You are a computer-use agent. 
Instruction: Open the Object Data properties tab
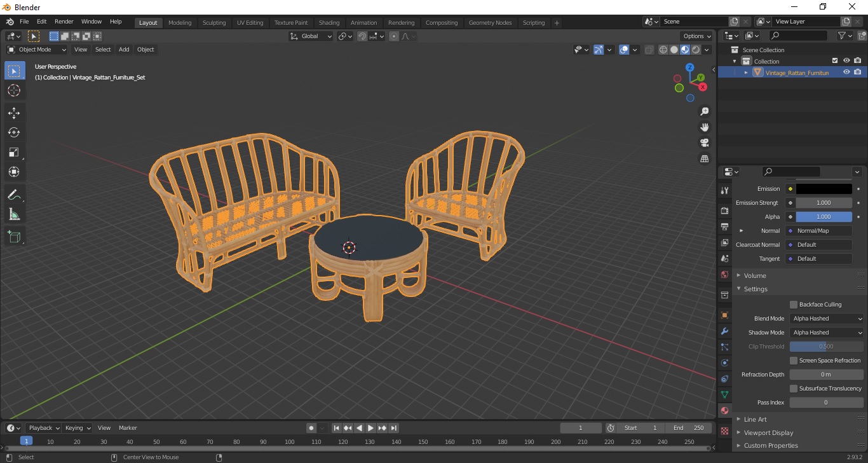point(724,395)
